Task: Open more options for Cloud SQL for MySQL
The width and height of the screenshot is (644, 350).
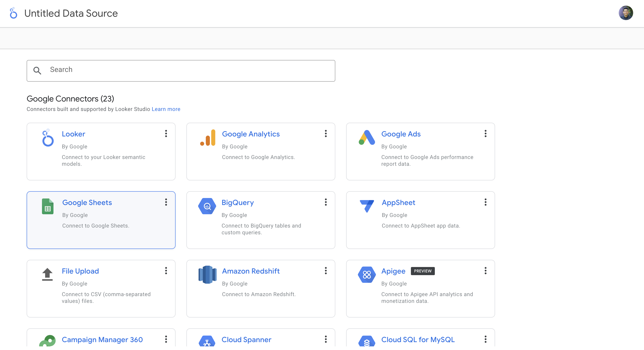Action: tap(486, 339)
